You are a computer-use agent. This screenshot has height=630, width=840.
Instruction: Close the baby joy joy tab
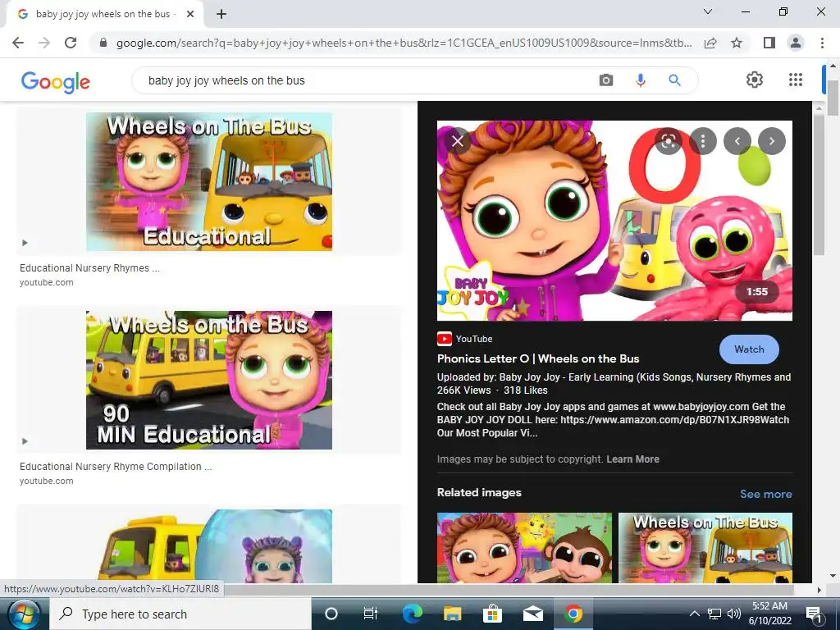click(x=190, y=15)
